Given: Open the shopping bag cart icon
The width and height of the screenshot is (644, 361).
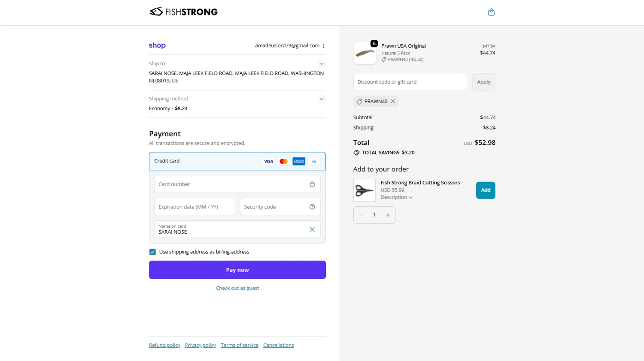Looking at the screenshot, I should point(491,12).
